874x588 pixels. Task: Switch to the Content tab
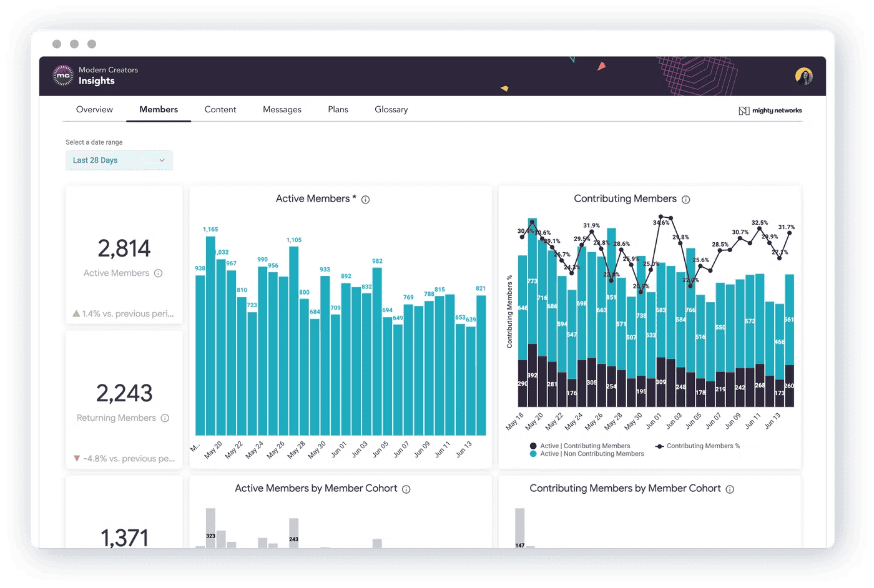point(220,109)
